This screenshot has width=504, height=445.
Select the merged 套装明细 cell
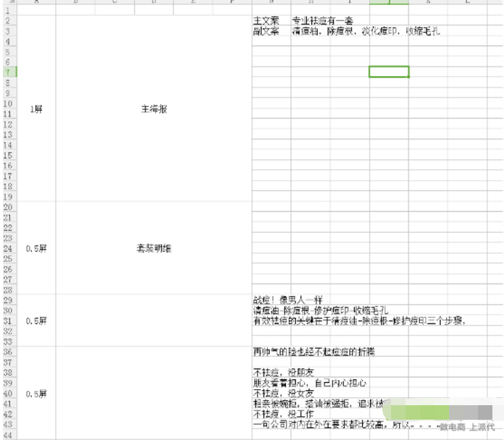(x=154, y=248)
